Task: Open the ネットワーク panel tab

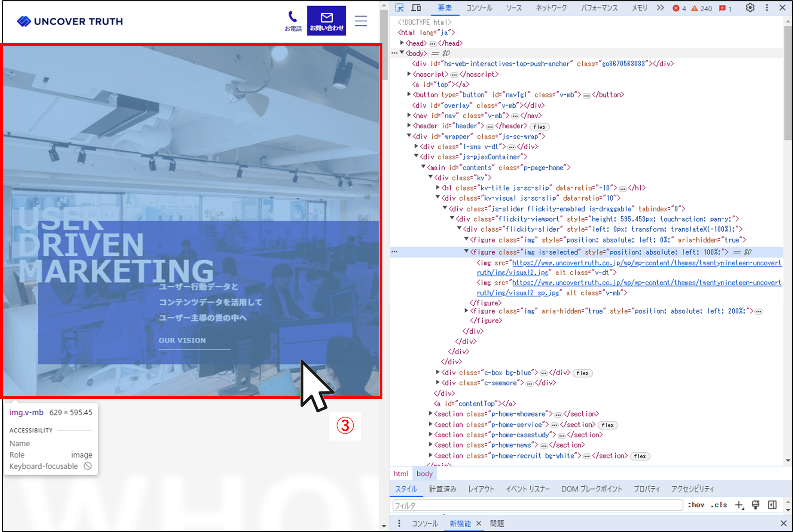Action: click(x=551, y=8)
